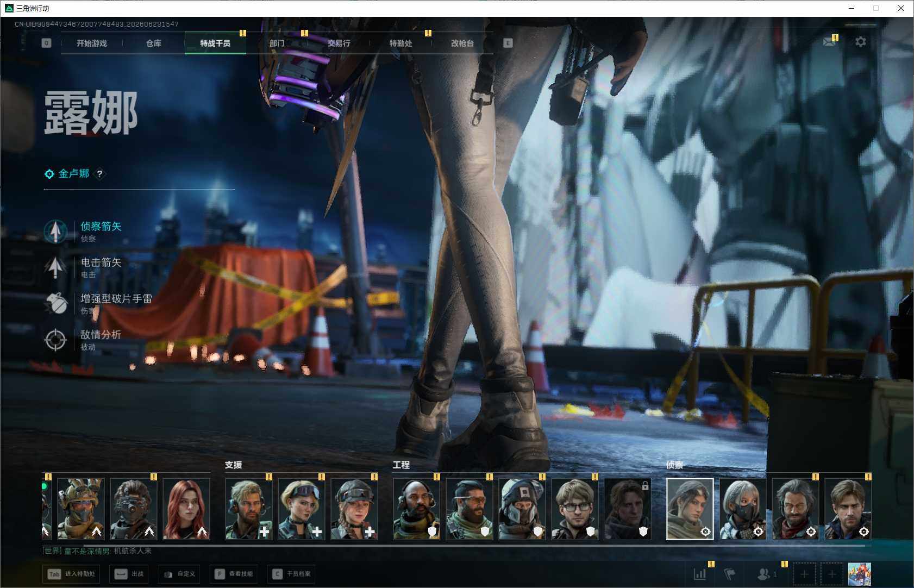Switch to the 交易行 tab
This screenshot has height=588, width=914.
pyautogui.click(x=339, y=43)
